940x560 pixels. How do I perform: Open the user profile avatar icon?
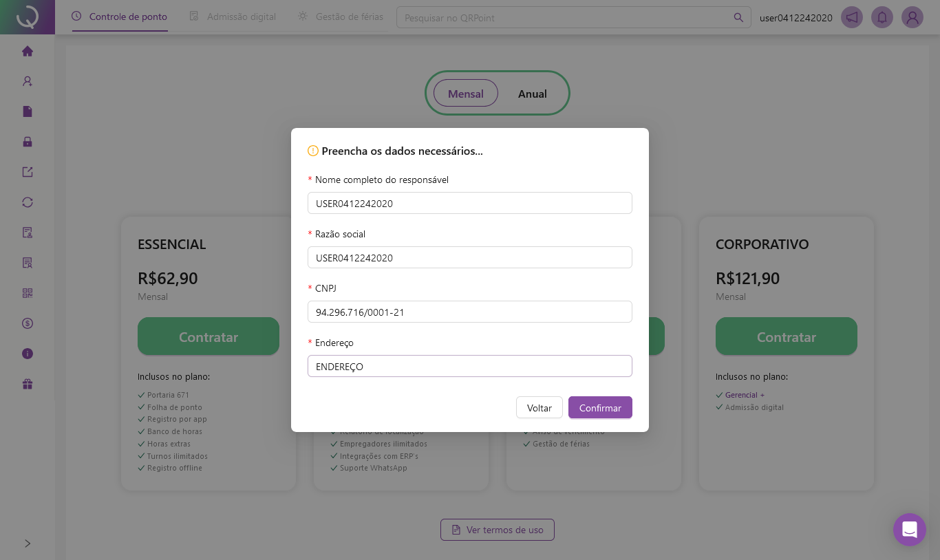click(x=912, y=17)
